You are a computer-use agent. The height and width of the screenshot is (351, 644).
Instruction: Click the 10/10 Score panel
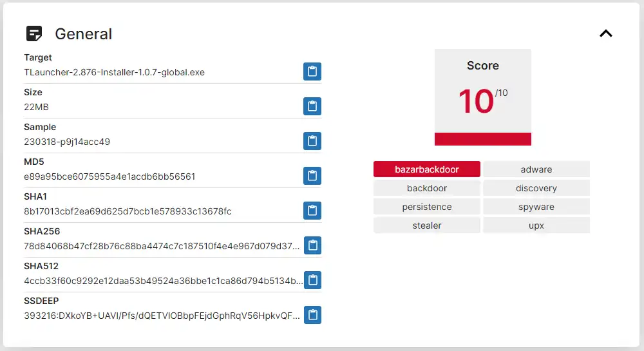pyautogui.click(x=483, y=97)
